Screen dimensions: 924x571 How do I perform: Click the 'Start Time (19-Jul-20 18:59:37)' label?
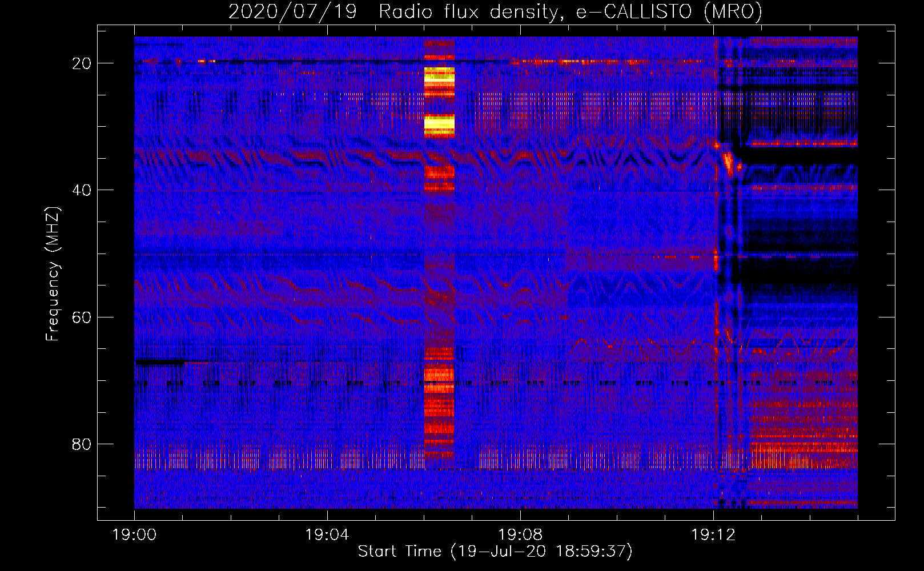495,552
